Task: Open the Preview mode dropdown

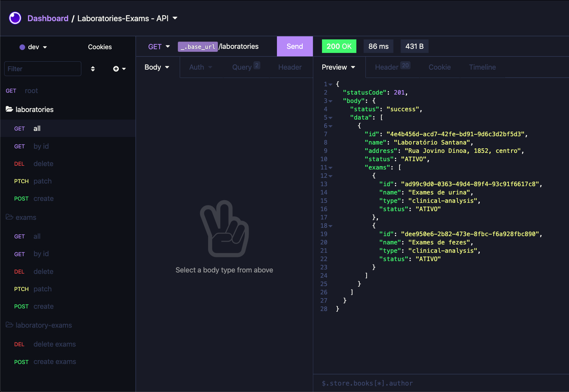Action: (339, 67)
